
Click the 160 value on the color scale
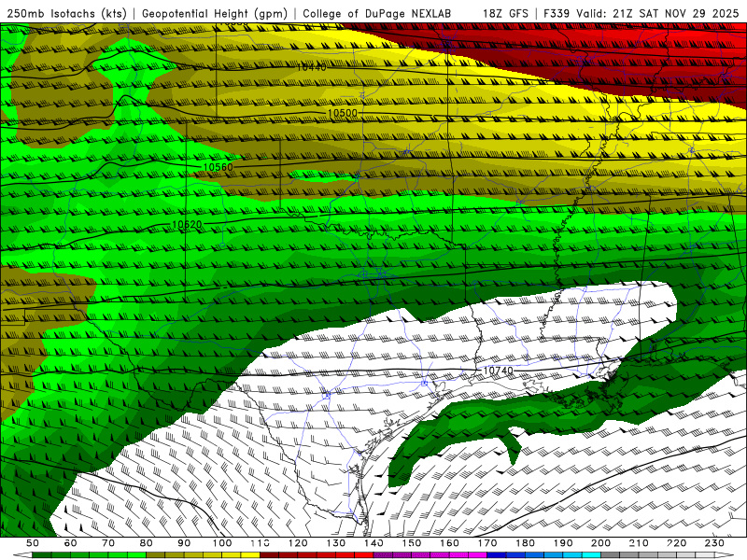click(449, 543)
